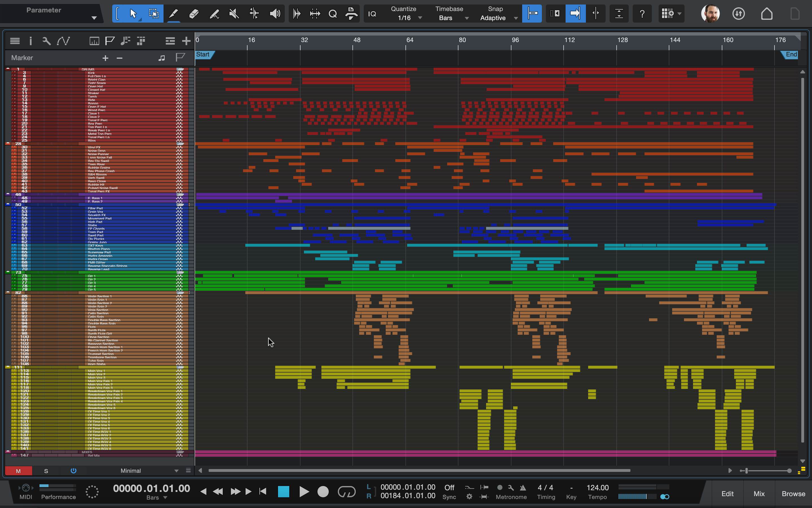Image resolution: width=812 pixels, height=508 pixels.
Task: Collapse the DRUMS folder track
Action: coord(8,69)
